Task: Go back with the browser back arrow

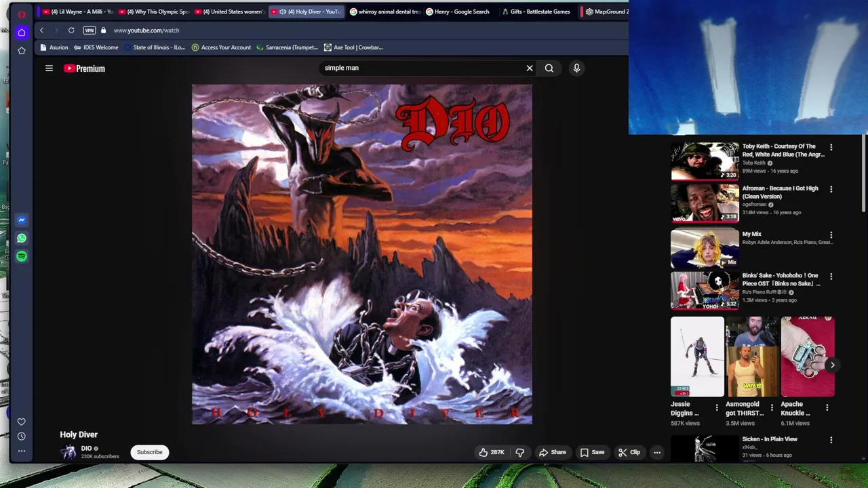Action: coord(41,30)
